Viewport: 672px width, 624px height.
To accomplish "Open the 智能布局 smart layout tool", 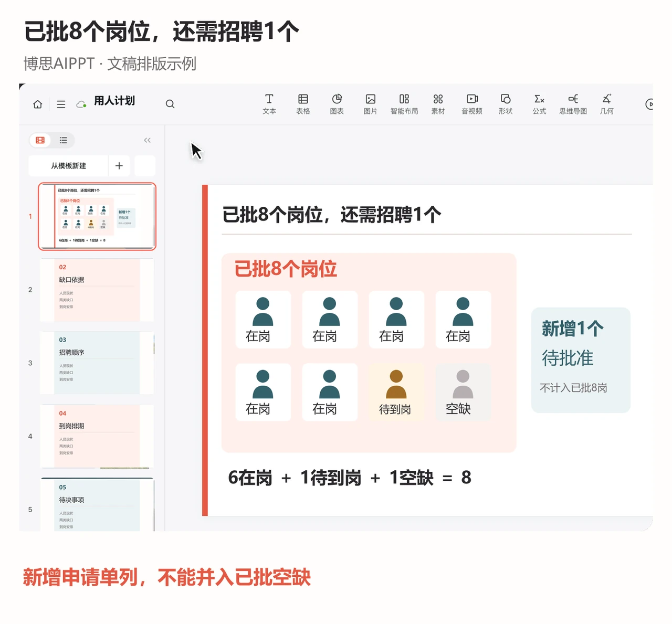I will [404, 104].
